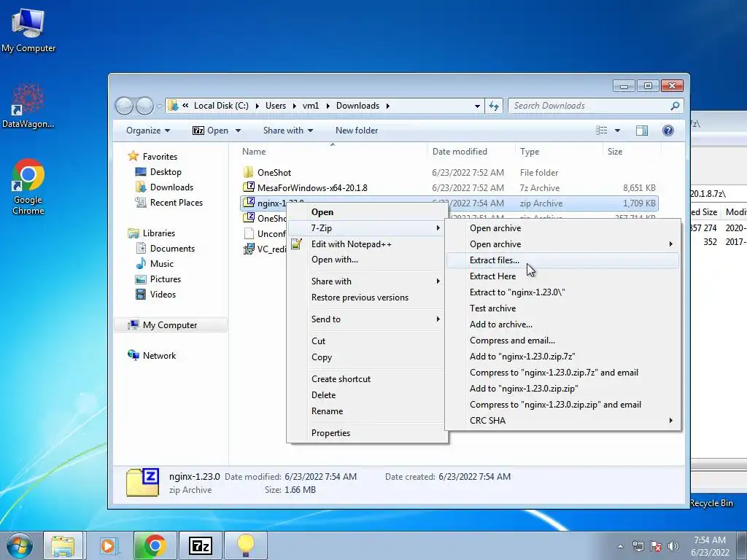747x560 pixels.
Task: Toggle the preview pane icon
Action: 642,131
